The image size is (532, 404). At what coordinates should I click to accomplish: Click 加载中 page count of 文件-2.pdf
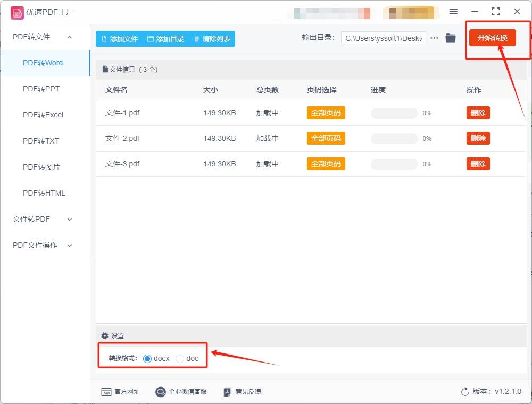coord(268,138)
